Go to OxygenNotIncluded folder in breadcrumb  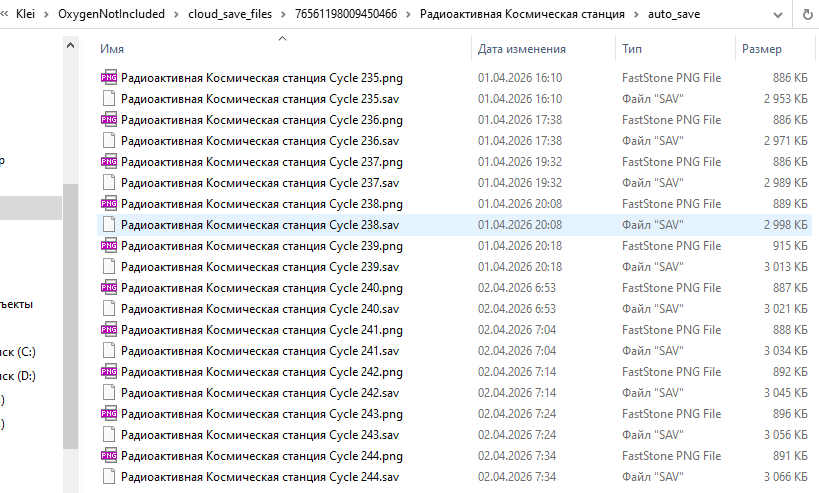tap(111, 14)
